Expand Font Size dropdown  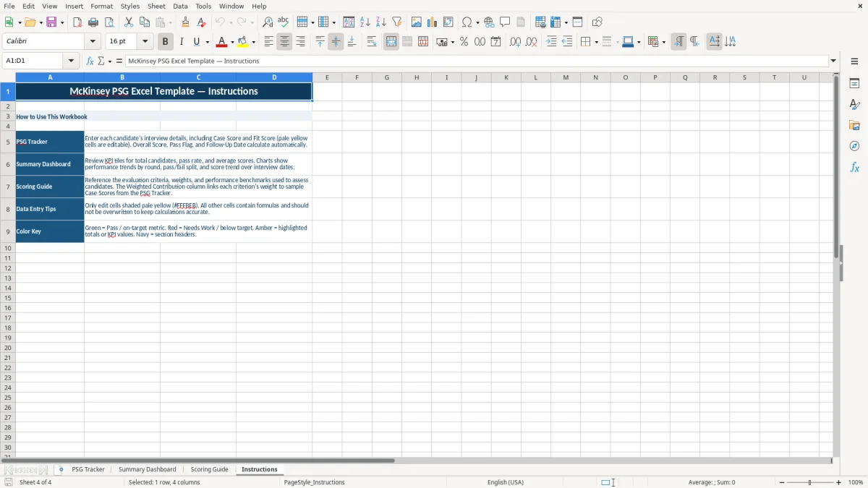[145, 42]
